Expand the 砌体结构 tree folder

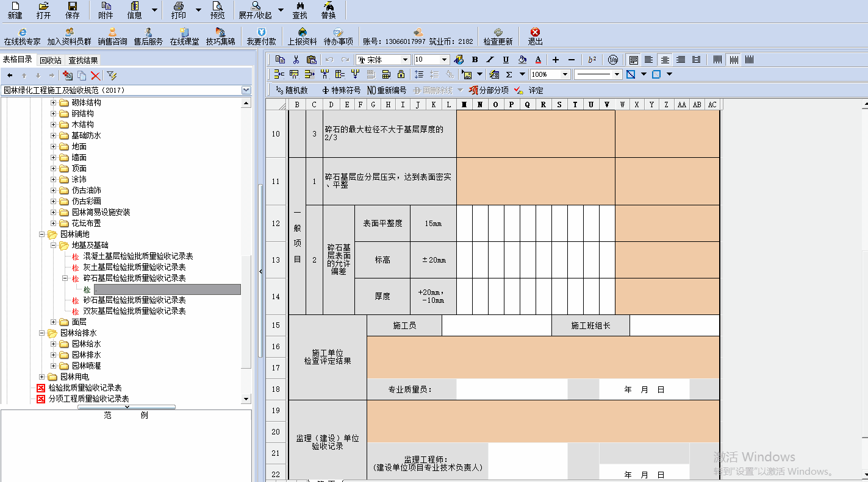click(x=54, y=102)
